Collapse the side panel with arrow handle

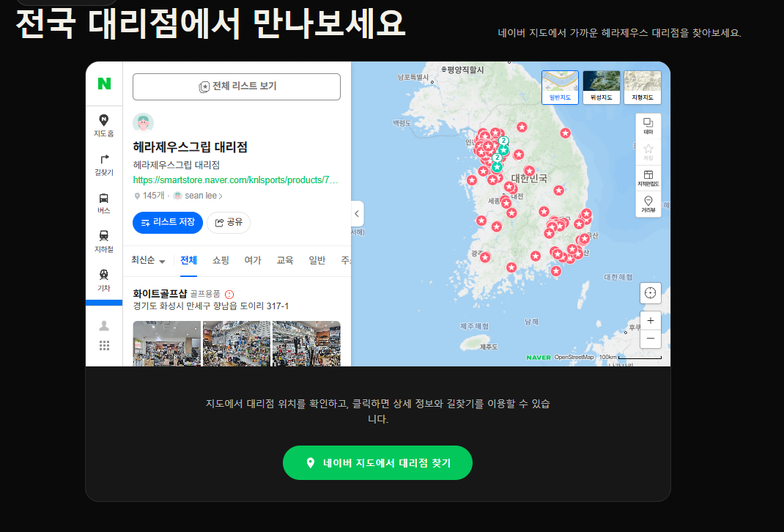tap(357, 213)
